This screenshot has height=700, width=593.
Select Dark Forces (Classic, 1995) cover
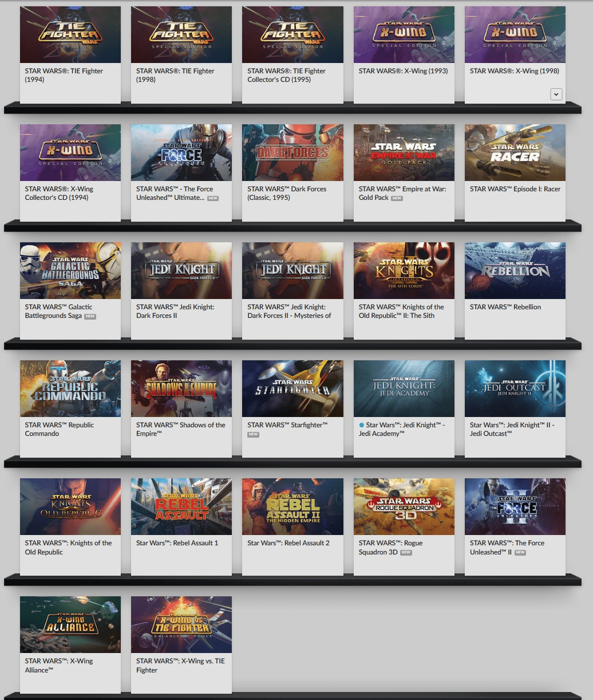point(292,152)
